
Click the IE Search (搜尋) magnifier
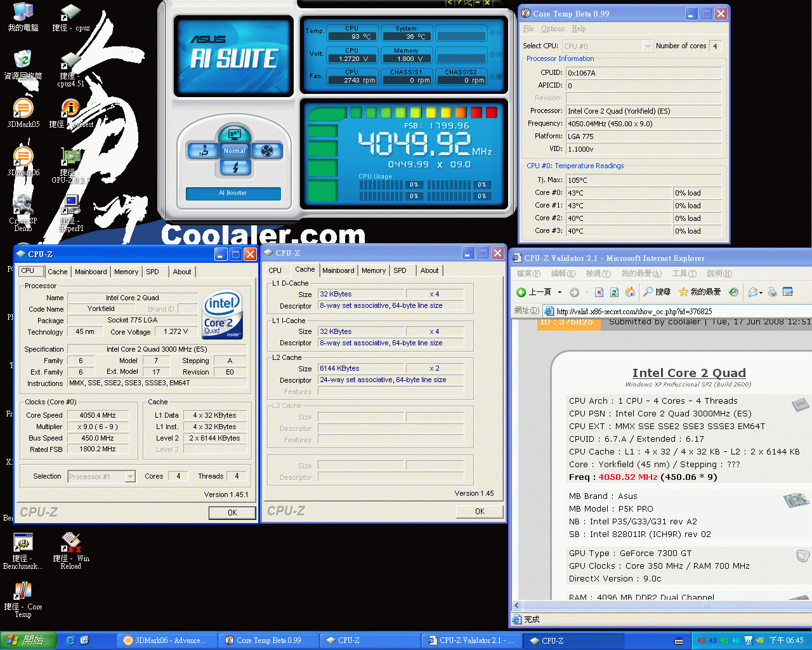coord(657,292)
